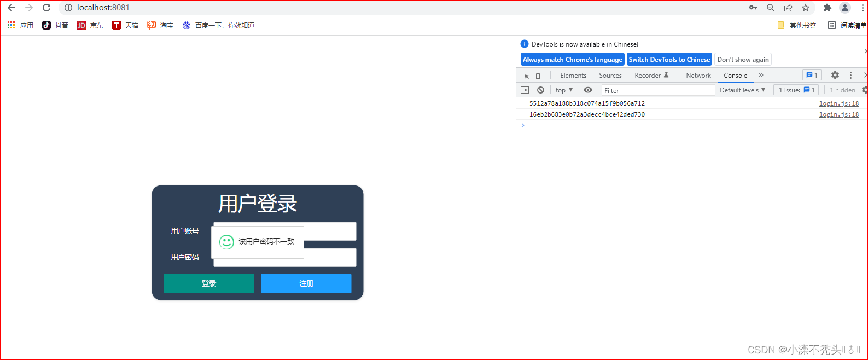
Task: Select the Console tab
Action: click(x=735, y=76)
